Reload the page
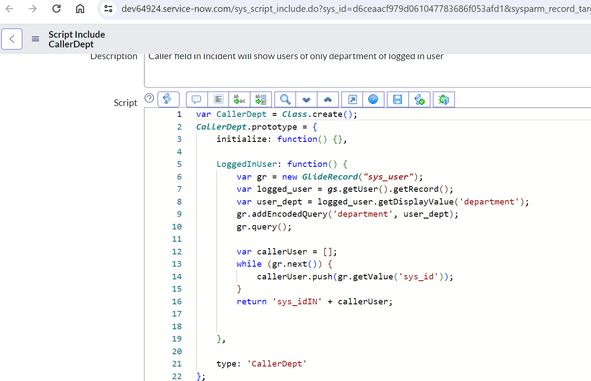 tap(56, 8)
